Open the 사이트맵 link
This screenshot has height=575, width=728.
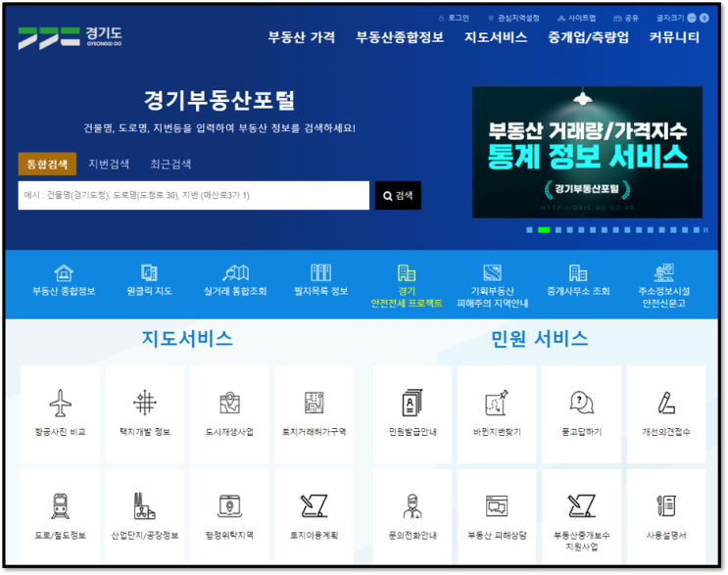point(577,18)
